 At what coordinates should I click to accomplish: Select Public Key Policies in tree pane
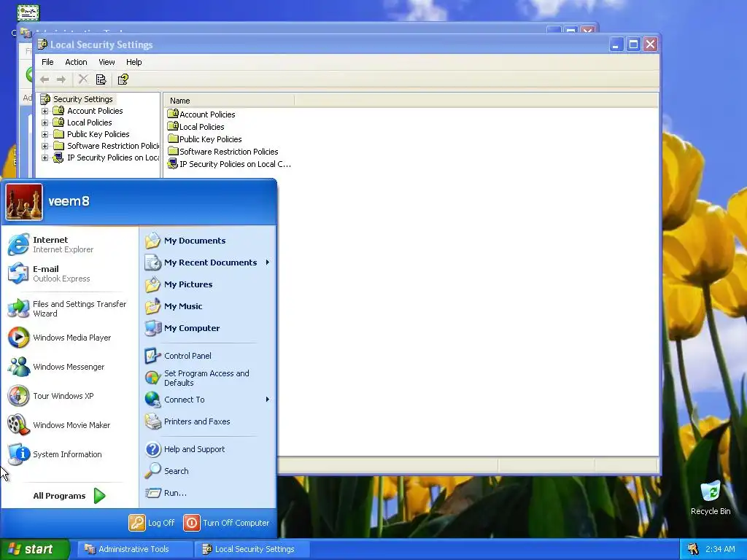click(98, 134)
